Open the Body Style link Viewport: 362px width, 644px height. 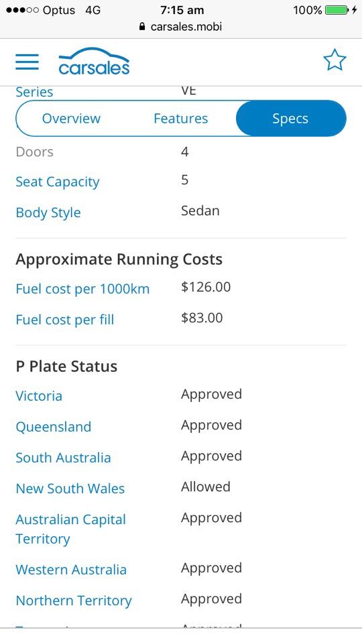[x=48, y=212]
